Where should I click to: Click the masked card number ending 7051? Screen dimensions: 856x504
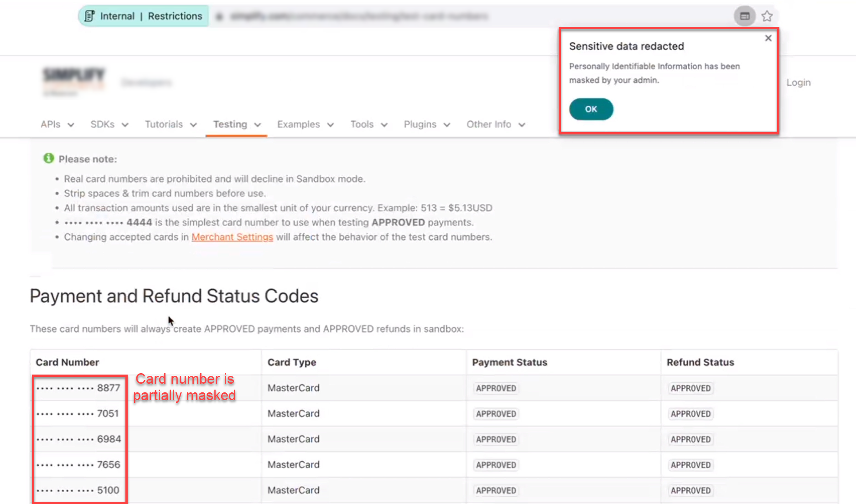(x=78, y=413)
